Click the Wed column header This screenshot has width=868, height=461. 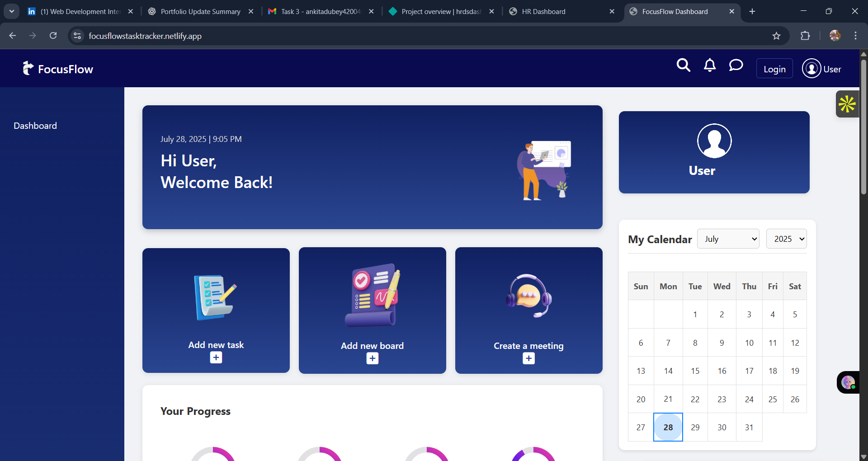[x=722, y=287]
